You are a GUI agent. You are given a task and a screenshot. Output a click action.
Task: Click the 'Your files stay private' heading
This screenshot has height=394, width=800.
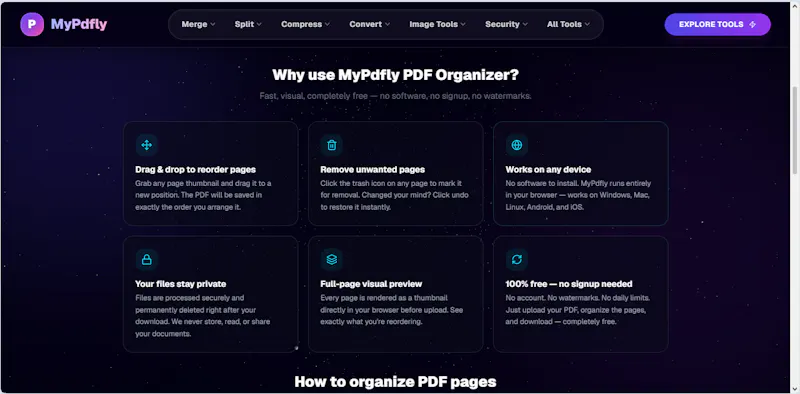click(x=181, y=284)
